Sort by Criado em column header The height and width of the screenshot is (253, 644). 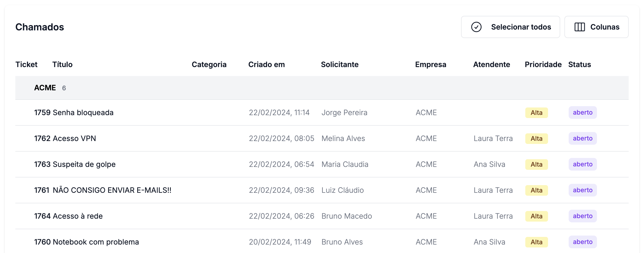[x=266, y=64]
